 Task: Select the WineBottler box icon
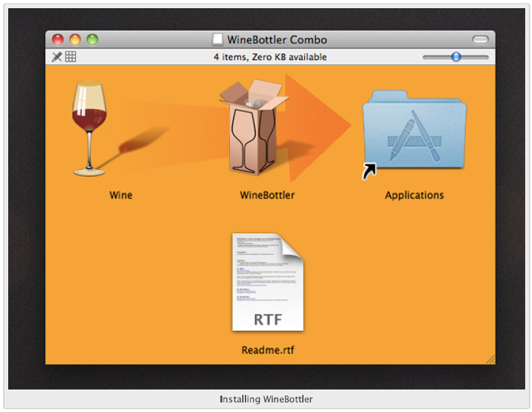pyautogui.click(x=254, y=128)
